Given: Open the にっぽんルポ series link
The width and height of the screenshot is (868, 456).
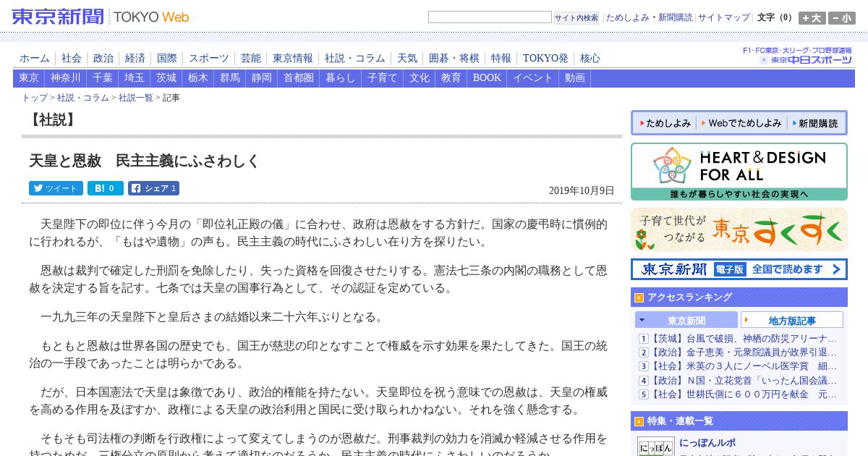Looking at the screenshot, I should (707, 442).
